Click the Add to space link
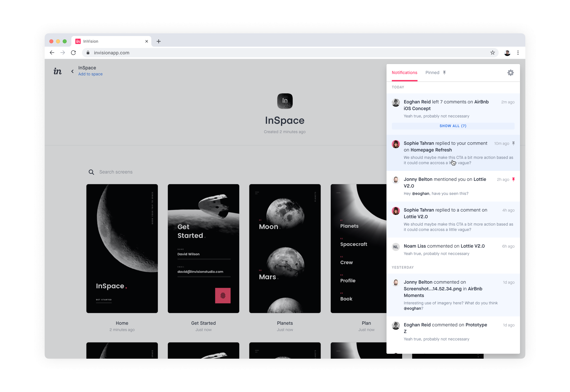This screenshot has width=570, height=392. point(90,74)
